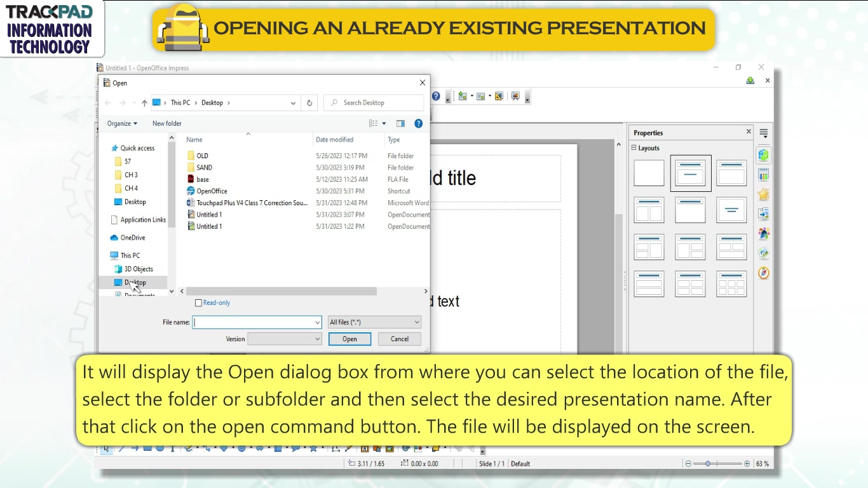This screenshot has height=488, width=868.
Task: Open recent locations dropdown arrow
Action: point(133,103)
